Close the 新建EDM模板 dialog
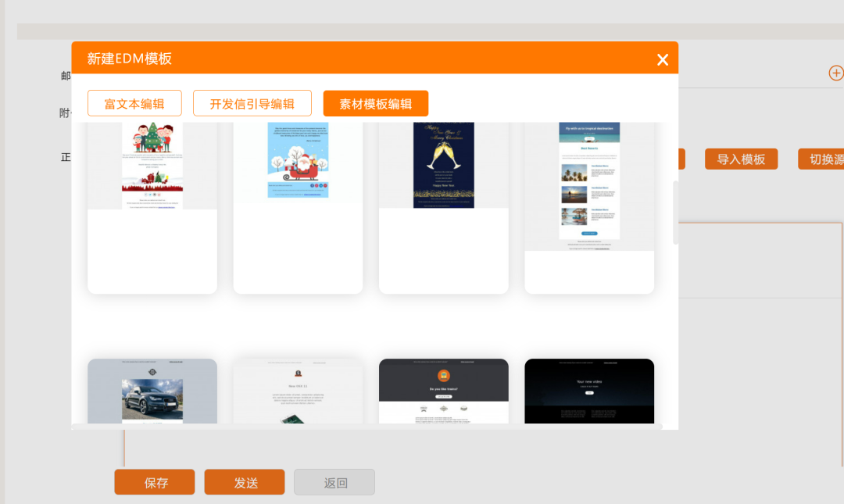Image resolution: width=844 pixels, height=504 pixels. pyautogui.click(x=663, y=59)
